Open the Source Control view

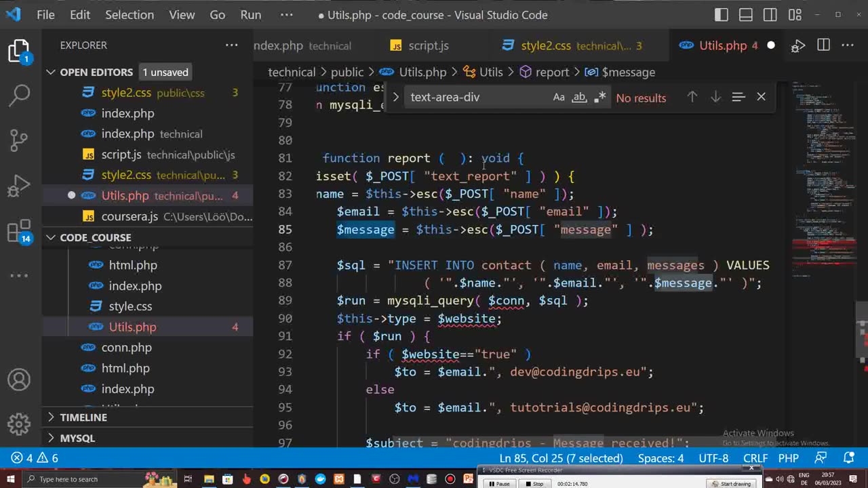(19, 140)
